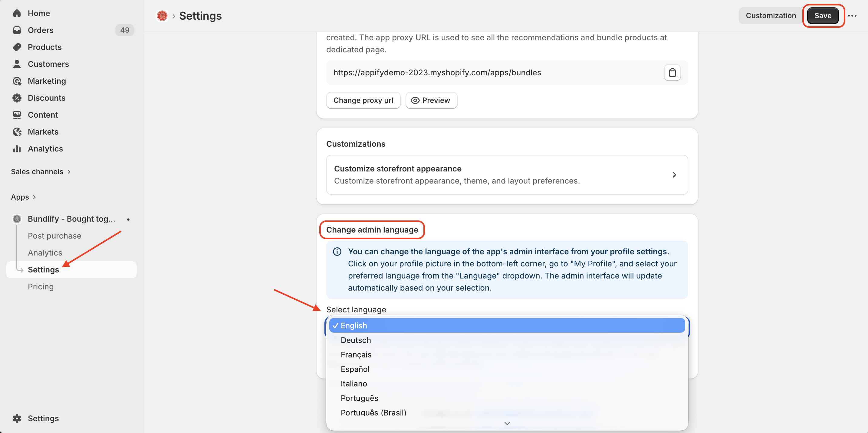Choose Français language option
Image resolution: width=868 pixels, height=433 pixels.
click(356, 355)
